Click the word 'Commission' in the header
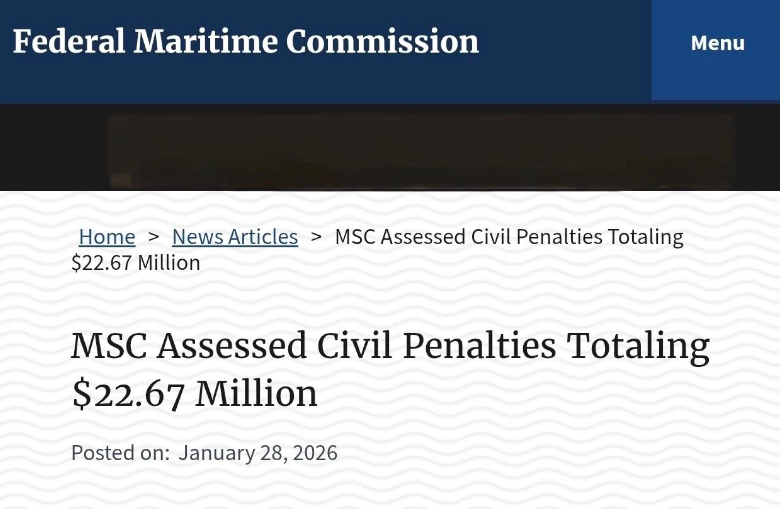This screenshot has height=509, width=780. [382, 42]
